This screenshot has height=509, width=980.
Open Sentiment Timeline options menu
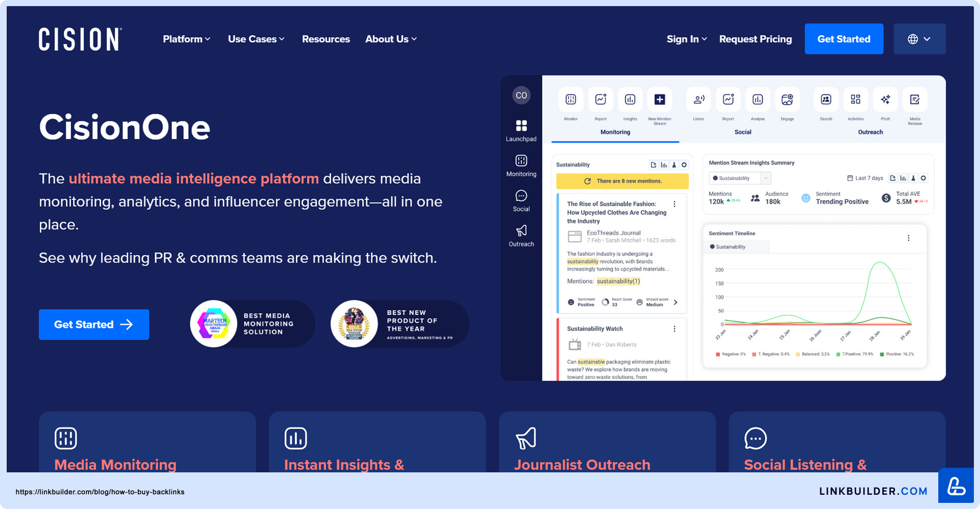[x=909, y=238]
